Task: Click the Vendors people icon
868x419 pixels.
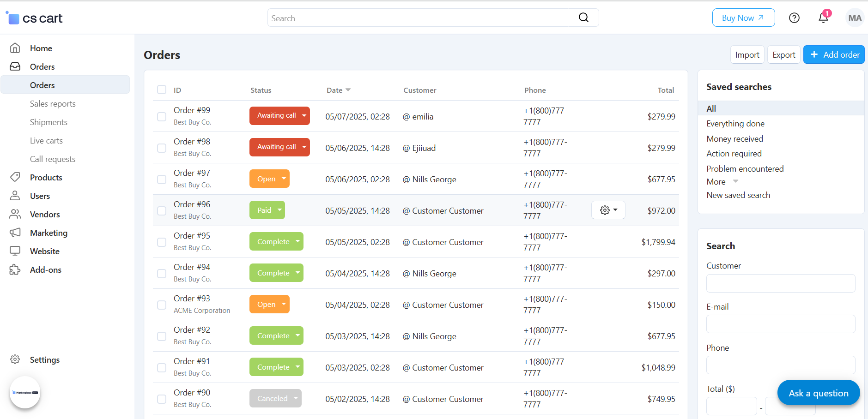Action: [x=15, y=214]
